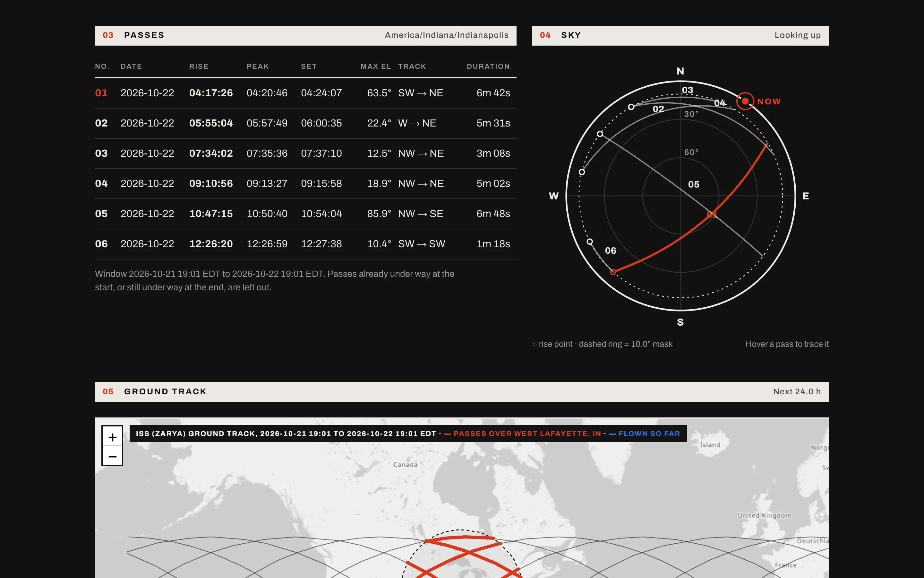Image resolution: width=924 pixels, height=578 pixels.
Task: Click max elevation 63.5° cell
Action: pos(379,93)
